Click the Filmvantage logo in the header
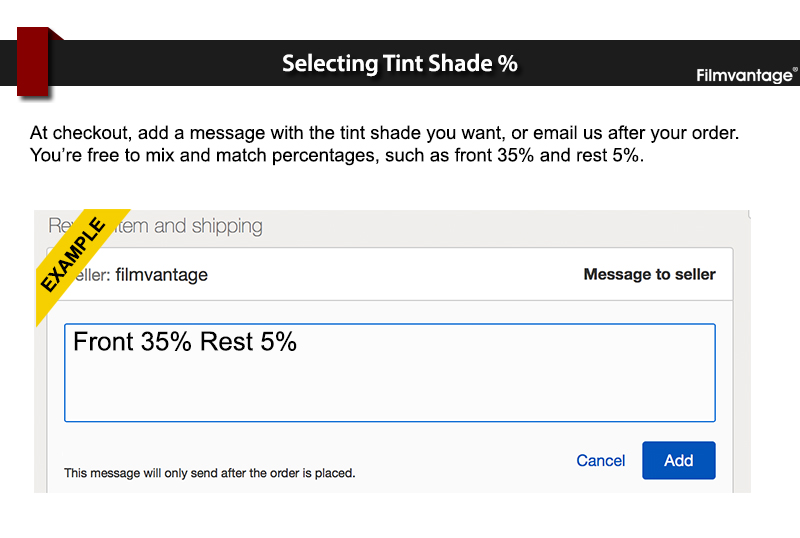Screen dimensions: 800x538 pyautogui.click(x=743, y=76)
